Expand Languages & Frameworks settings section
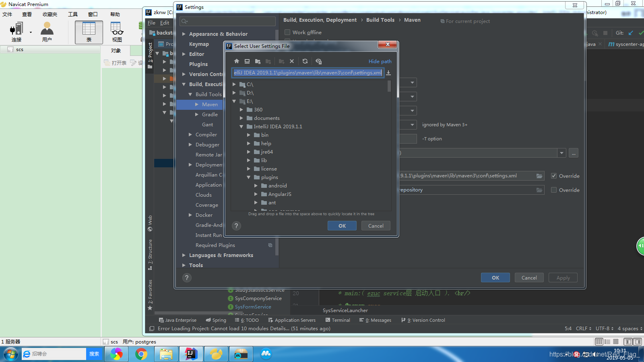Viewport: 644px width, 362px height. click(184, 255)
